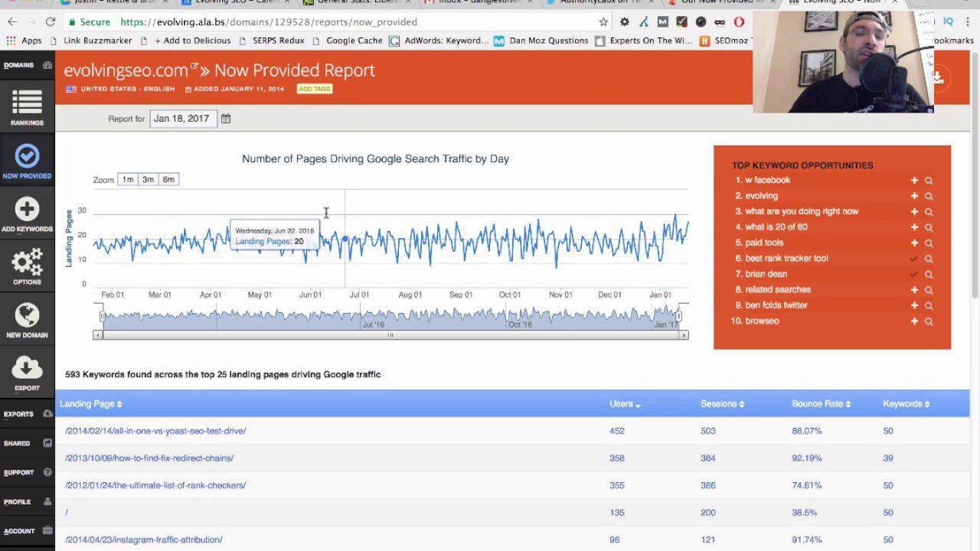The image size is (980, 551).
Task: Search keyword 'evolving' with magnifier icon
Action: tap(929, 196)
